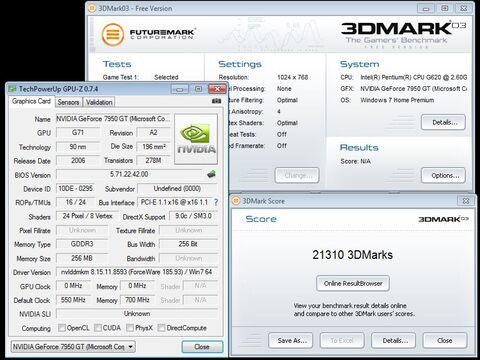Tick the DirectCompute checkbox

click(161, 328)
